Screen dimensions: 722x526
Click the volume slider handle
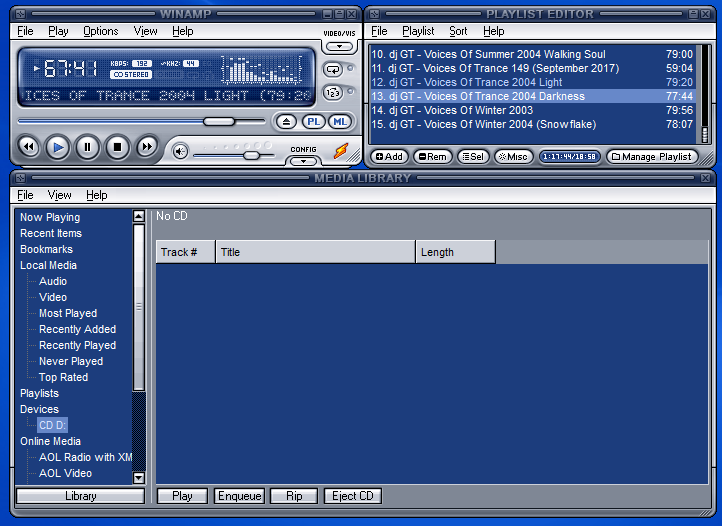click(251, 156)
